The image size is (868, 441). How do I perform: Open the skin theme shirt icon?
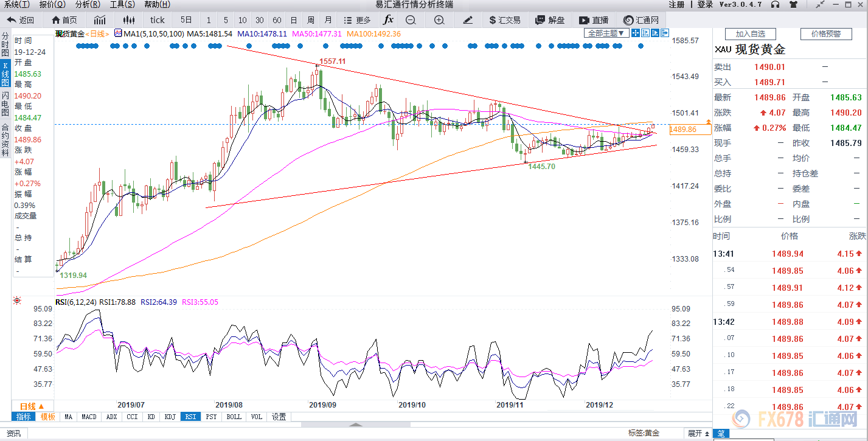793,4
